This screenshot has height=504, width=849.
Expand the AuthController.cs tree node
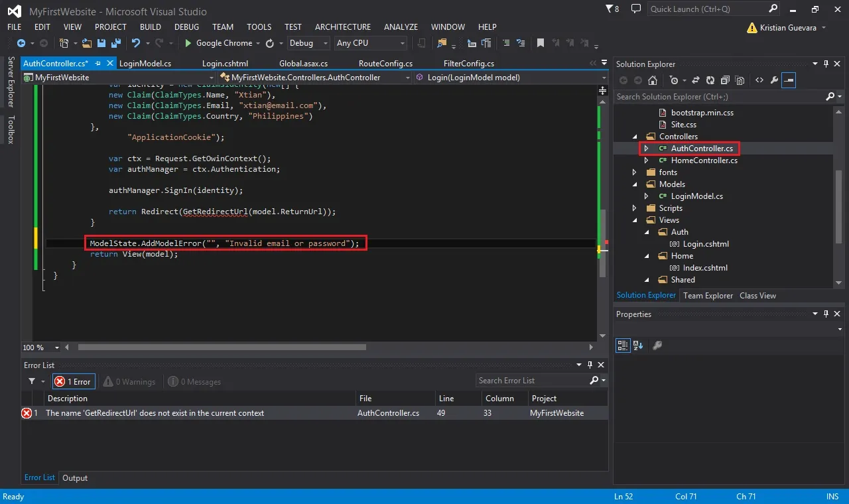647,149
